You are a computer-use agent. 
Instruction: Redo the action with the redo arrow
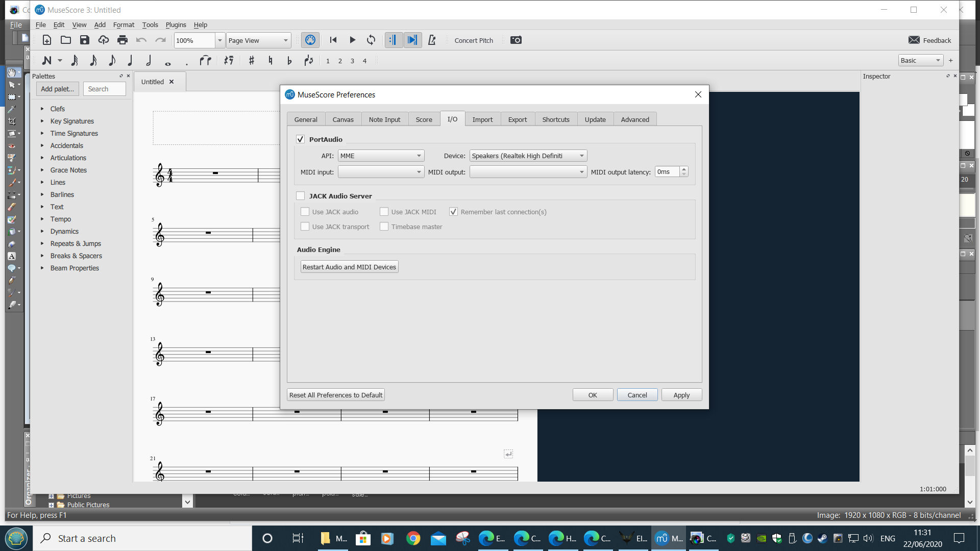pyautogui.click(x=160, y=40)
